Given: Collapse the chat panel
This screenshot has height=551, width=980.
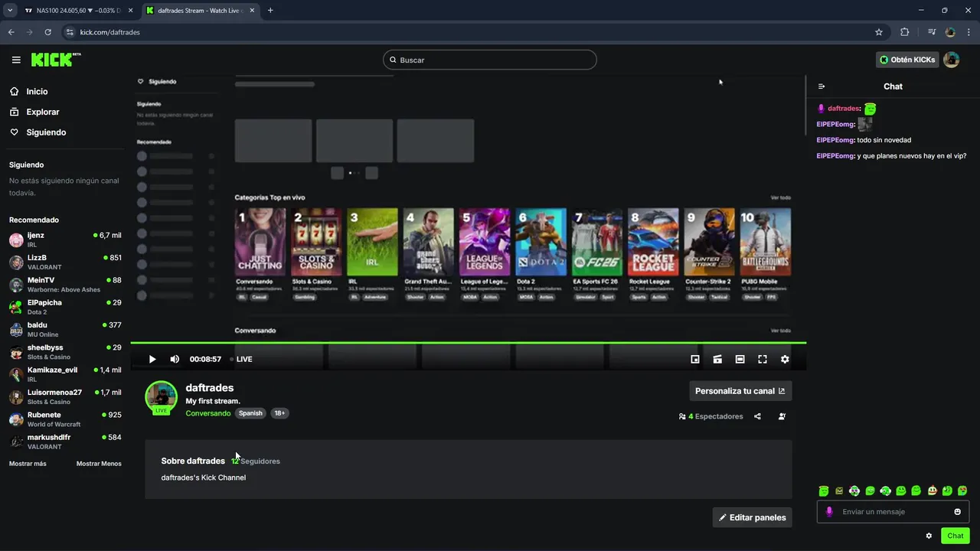Looking at the screenshot, I should click(822, 86).
